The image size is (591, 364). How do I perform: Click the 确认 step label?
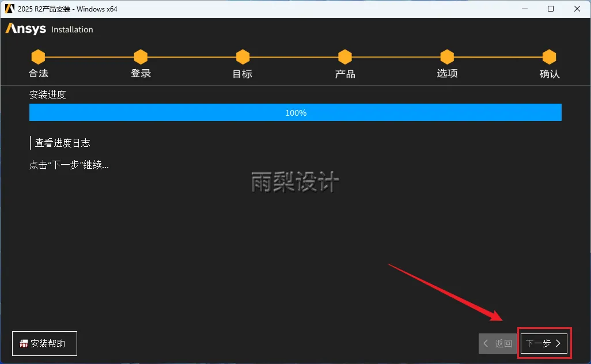[550, 74]
